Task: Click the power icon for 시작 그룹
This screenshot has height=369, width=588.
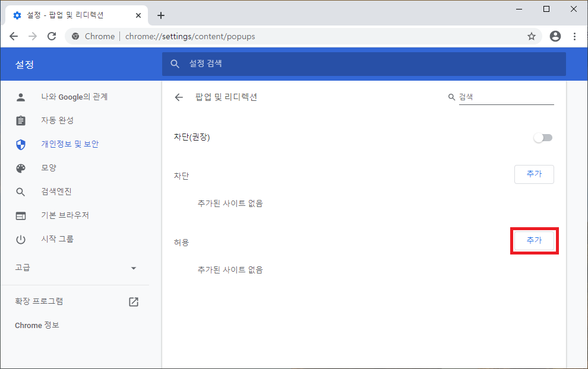Action: coord(21,240)
